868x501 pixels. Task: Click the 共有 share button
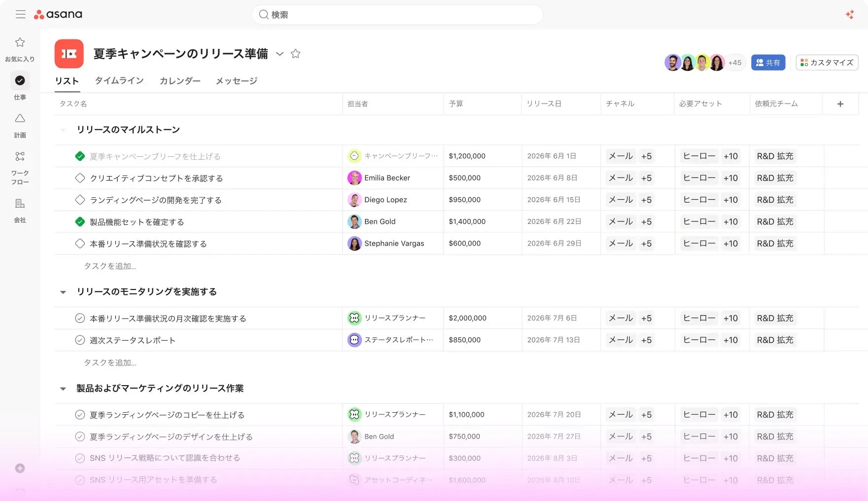768,63
